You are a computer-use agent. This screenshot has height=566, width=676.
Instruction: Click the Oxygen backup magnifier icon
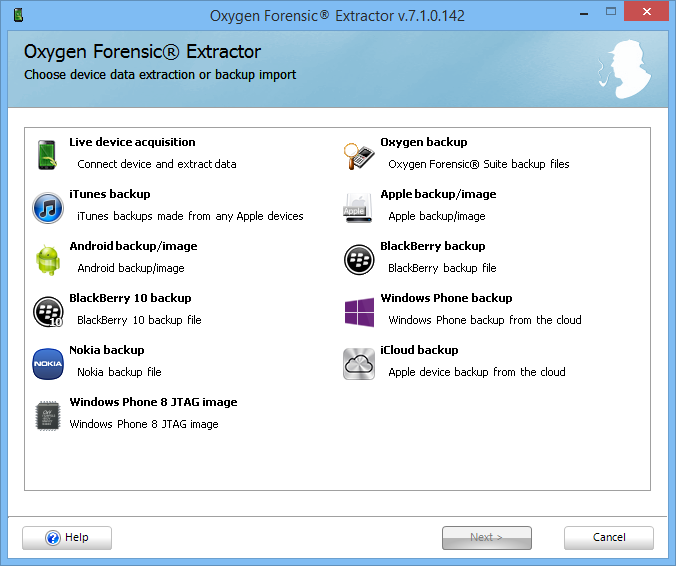(x=359, y=155)
